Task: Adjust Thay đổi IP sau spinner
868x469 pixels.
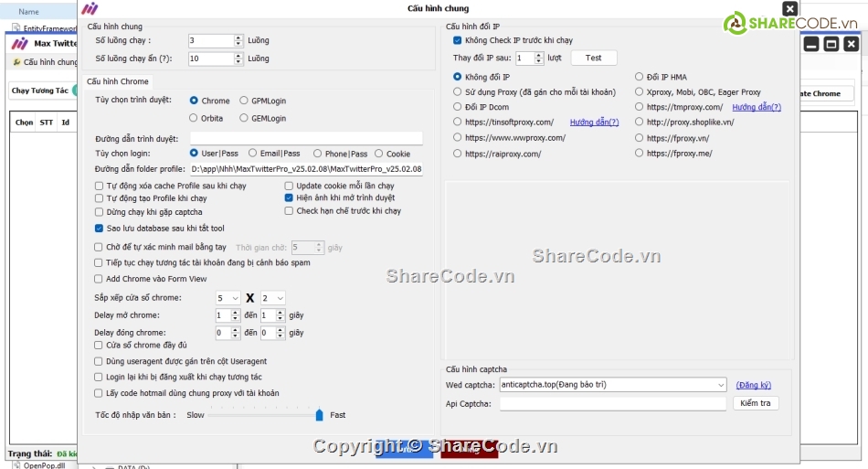Action: tap(539, 59)
